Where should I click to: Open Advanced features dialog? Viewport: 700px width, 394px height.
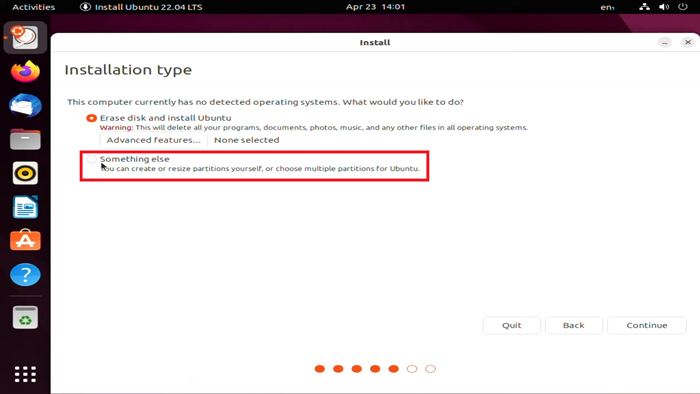point(154,140)
